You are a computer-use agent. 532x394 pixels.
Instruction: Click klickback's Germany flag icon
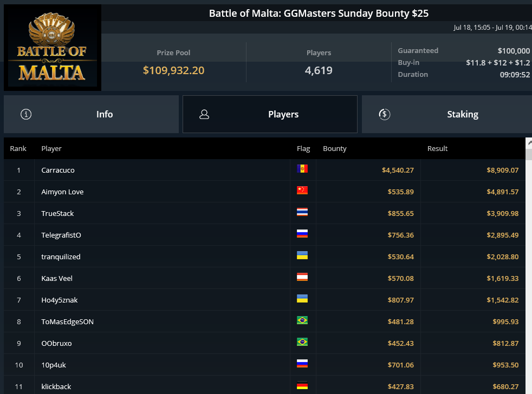[302, 385]
